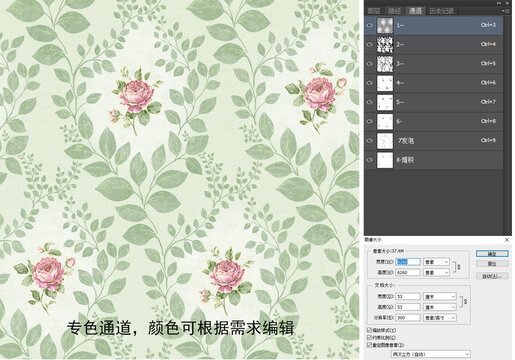Click the resolution input field
The width and height of the screenshot is (515, 360).
[x=408, y=318]
